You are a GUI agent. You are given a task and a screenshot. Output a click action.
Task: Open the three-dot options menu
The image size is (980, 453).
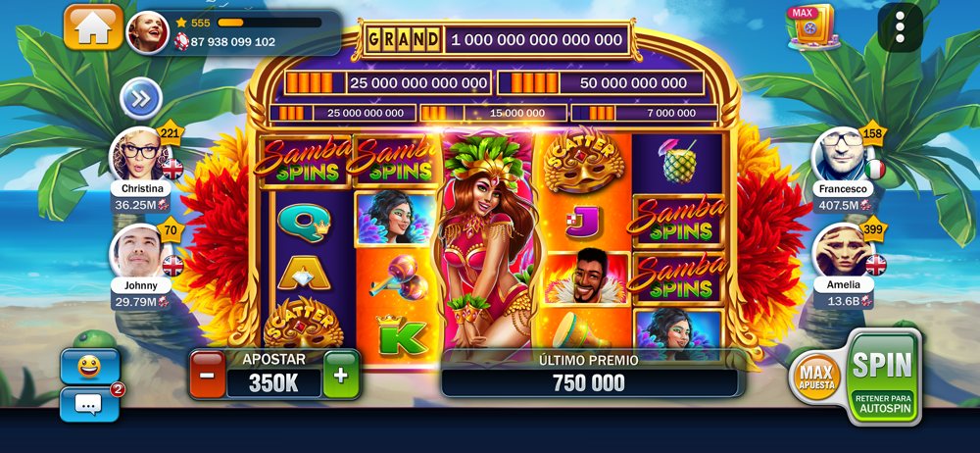(x=900, y=26)
